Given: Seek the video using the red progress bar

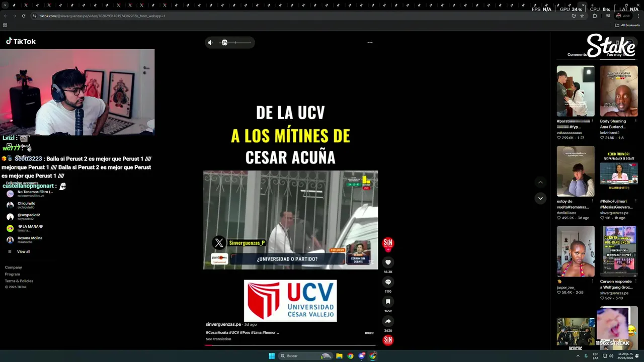Looking at the screenshot, I should 290,345.
